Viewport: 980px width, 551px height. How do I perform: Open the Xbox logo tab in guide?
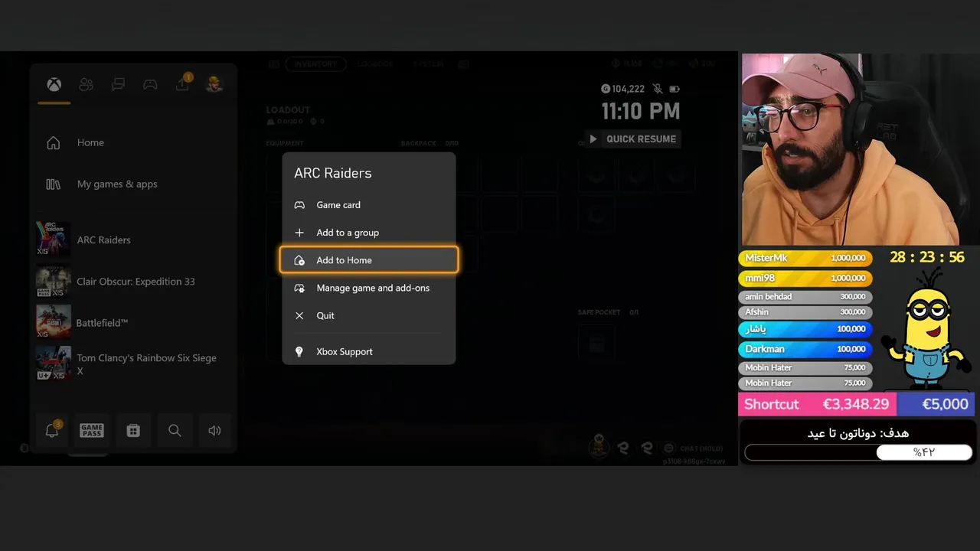coord(54,85)
